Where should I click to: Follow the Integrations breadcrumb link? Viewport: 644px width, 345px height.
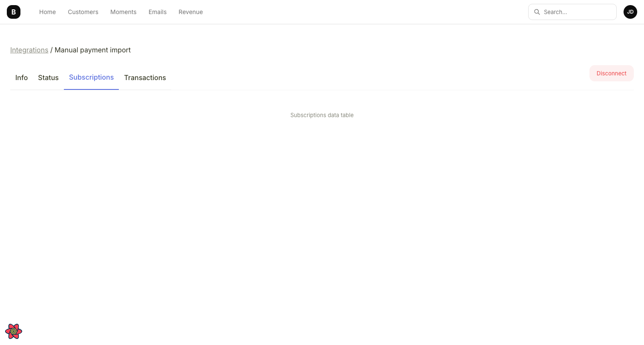[29, 50]
